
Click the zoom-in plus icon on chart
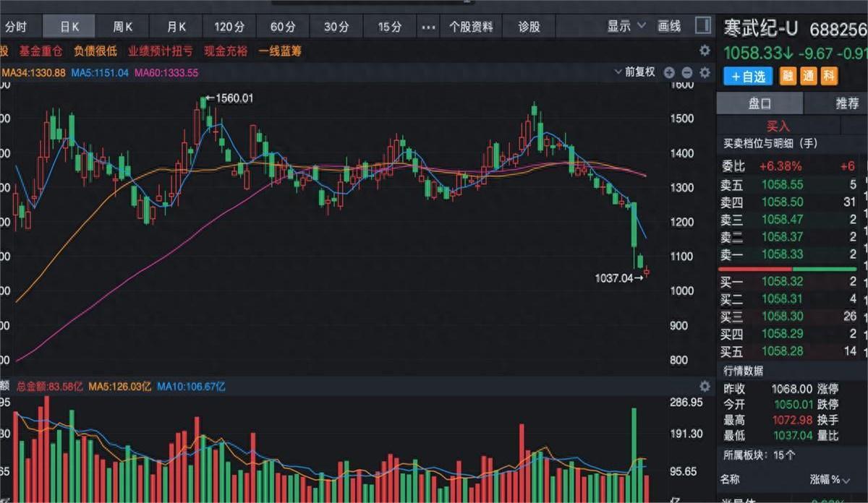pyautogui.click(x=669, y=72)
